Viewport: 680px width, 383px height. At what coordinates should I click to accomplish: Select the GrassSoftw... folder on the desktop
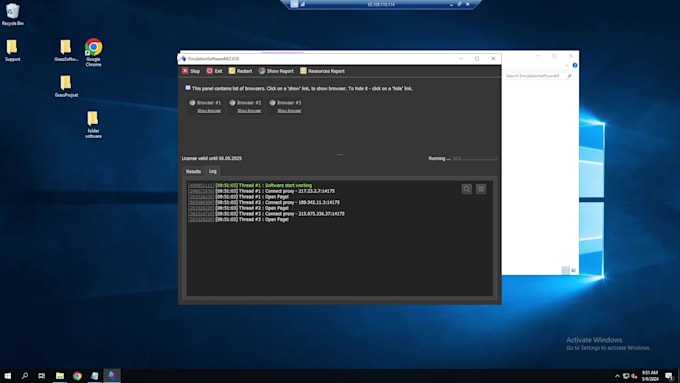click(66, 50)
